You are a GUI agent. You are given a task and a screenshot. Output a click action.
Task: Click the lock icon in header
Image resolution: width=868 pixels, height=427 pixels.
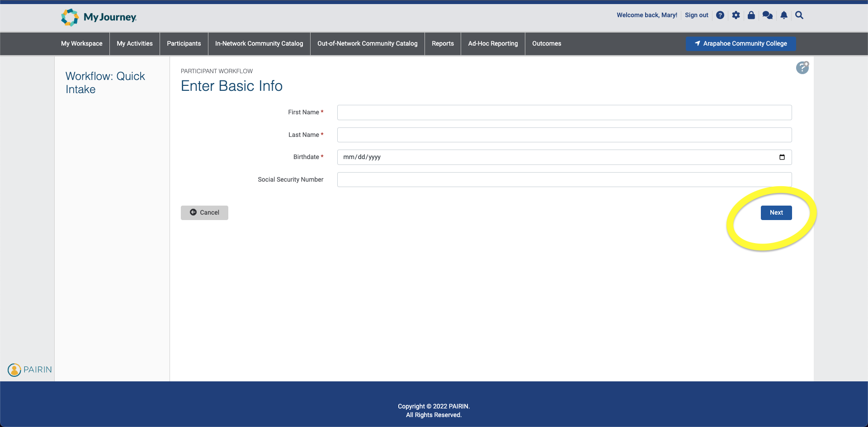[751, 15]
